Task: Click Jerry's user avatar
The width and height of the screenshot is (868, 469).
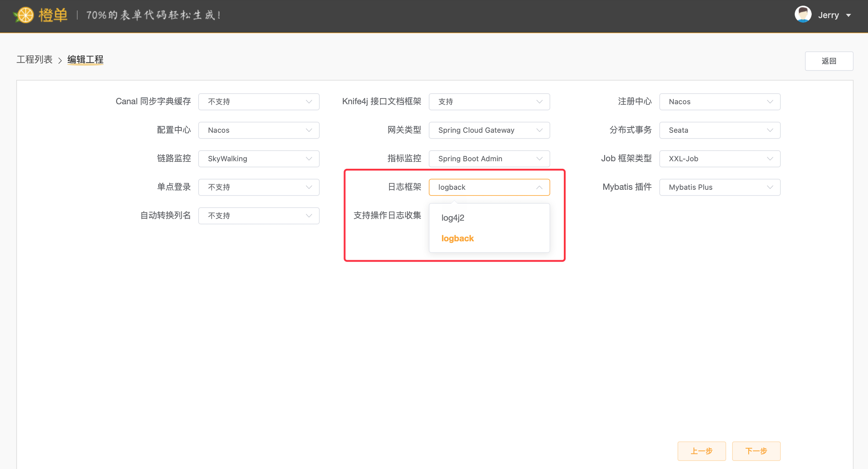Action: coord(802,14)
